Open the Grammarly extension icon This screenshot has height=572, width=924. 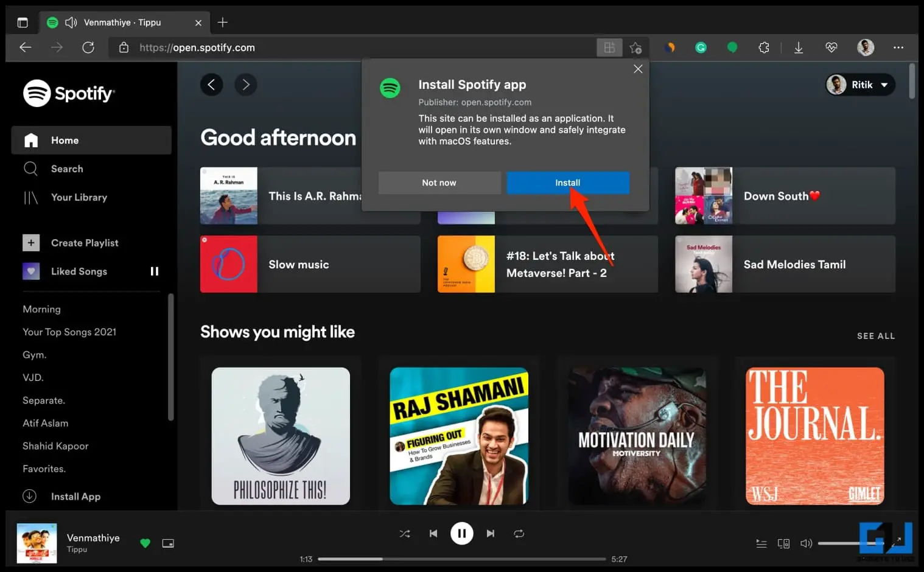(x=701, y=47)
